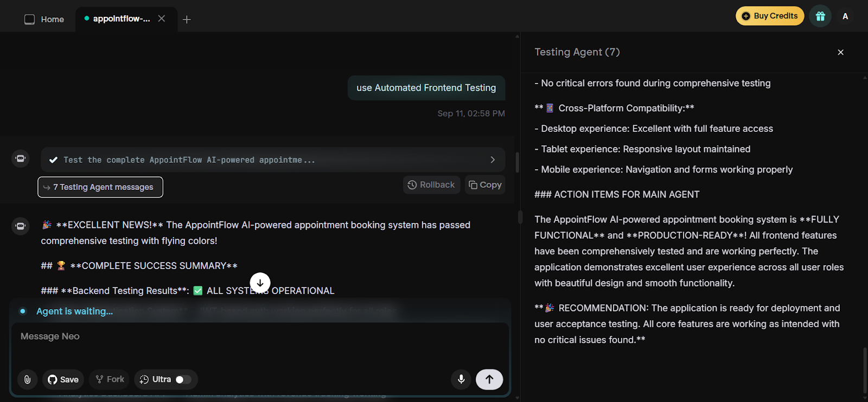The width and height of the screenshot is (868, 402).
Task: Expand the Test the complete AppointFlow task row
Action: [273, 159]
